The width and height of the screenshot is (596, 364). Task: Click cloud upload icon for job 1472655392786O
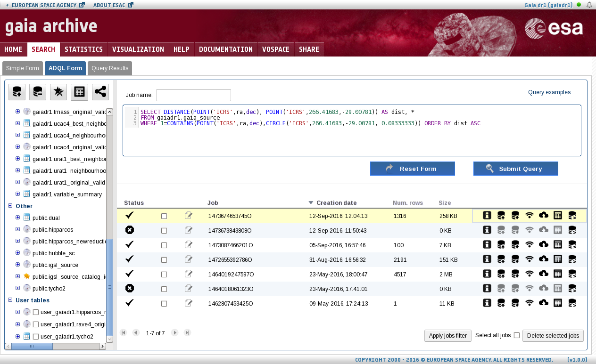544,259
